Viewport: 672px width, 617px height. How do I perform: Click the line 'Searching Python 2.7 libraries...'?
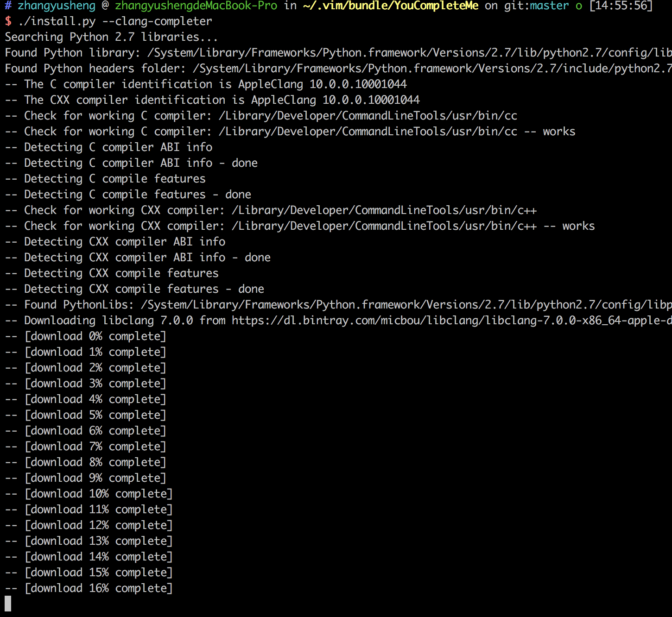(111, 37)
